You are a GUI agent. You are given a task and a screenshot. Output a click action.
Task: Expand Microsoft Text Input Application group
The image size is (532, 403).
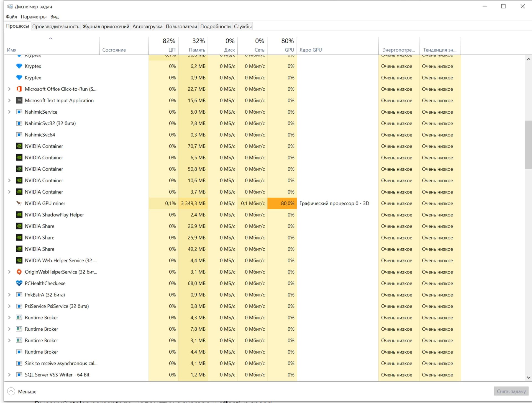9,100
